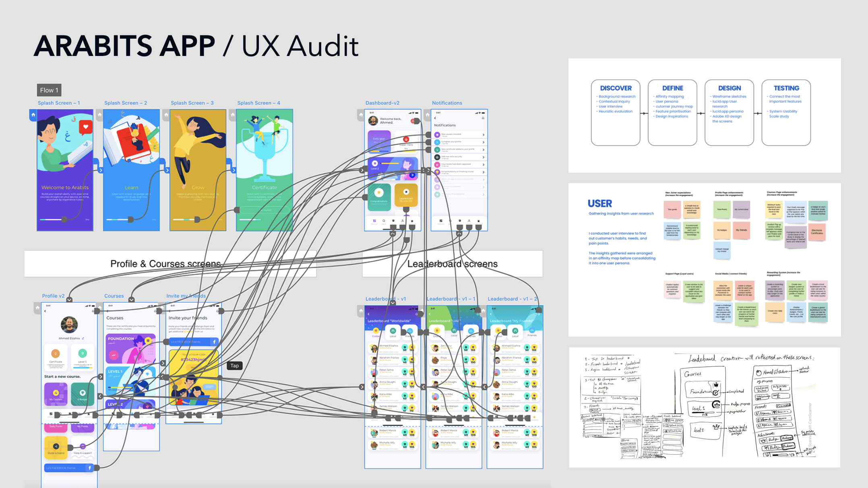Click the Ahmed Elzahra profile photo in Profile v2
The width and height of the screenshot is (868, 488).
pos(69,325)
